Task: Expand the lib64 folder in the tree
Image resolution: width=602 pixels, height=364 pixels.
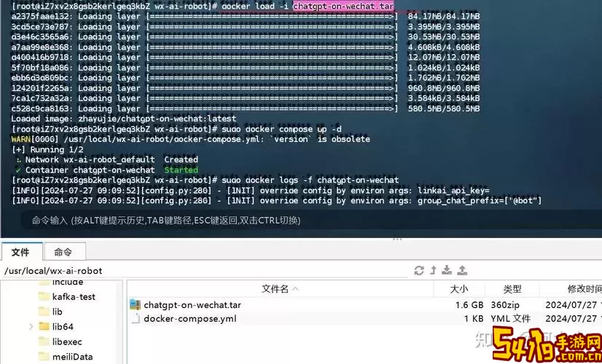Action: click(31, 327)
